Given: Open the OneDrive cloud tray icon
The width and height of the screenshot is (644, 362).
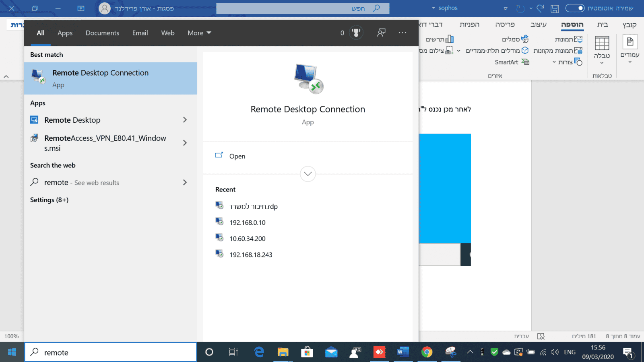Looking at the screenshot, I should (x=506, y=352).
